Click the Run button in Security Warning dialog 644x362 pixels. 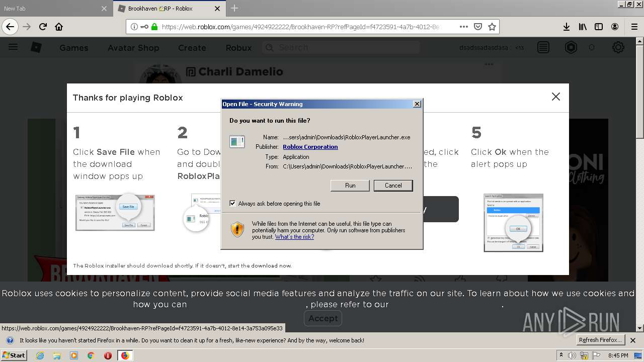tap(350, 186)
